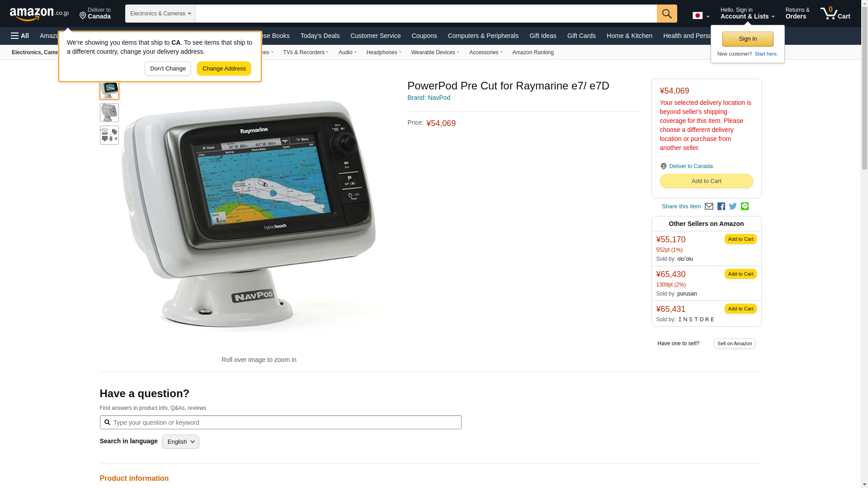Expand the Headphones submenu

click(x=384, y=52)
